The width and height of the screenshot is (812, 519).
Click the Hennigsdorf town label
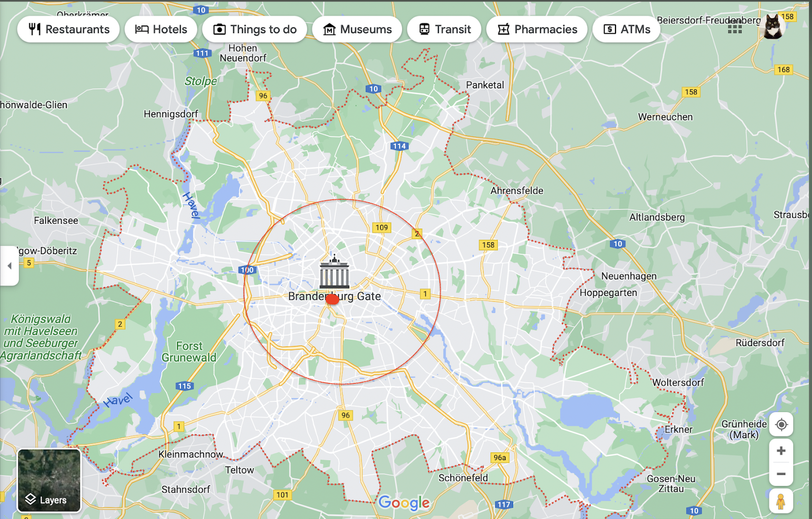tap(171, 114)
